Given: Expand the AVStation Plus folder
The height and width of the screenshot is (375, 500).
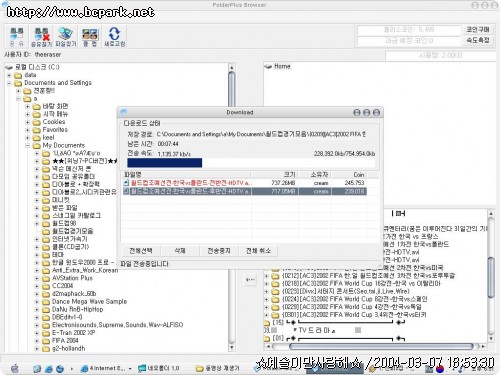Looking at the screenshot, I should coord(37,278).
